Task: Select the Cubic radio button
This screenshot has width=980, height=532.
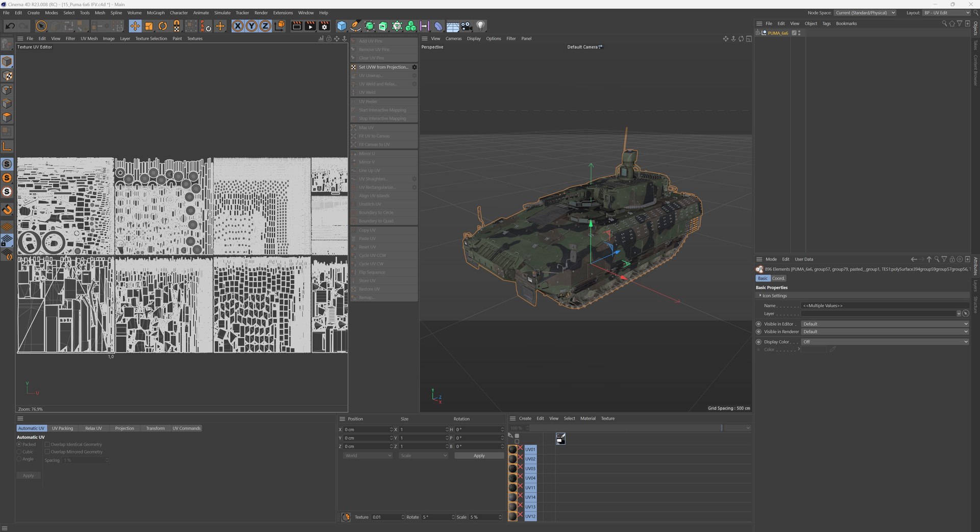Action: click(19, 451)
